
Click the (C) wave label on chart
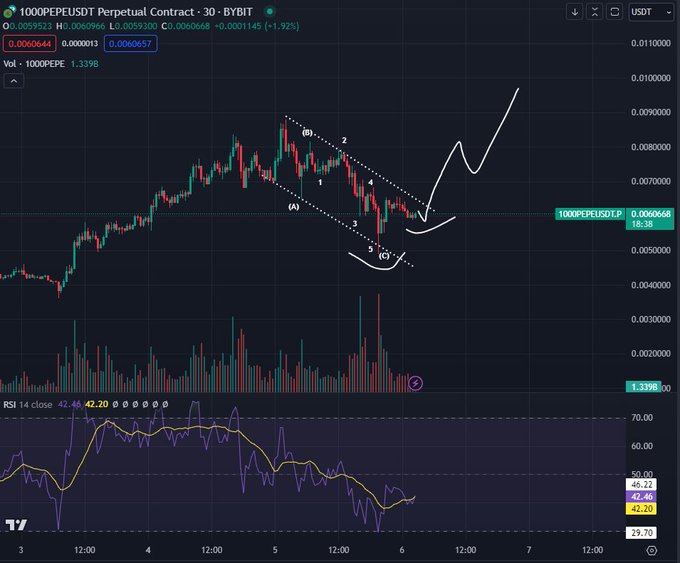click(x=384, y=255)
